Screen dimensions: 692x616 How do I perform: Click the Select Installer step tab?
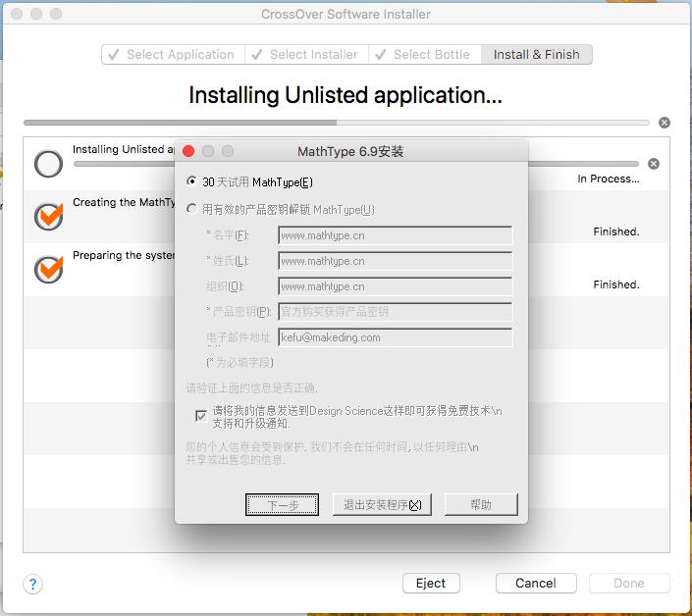pos(306,54)
